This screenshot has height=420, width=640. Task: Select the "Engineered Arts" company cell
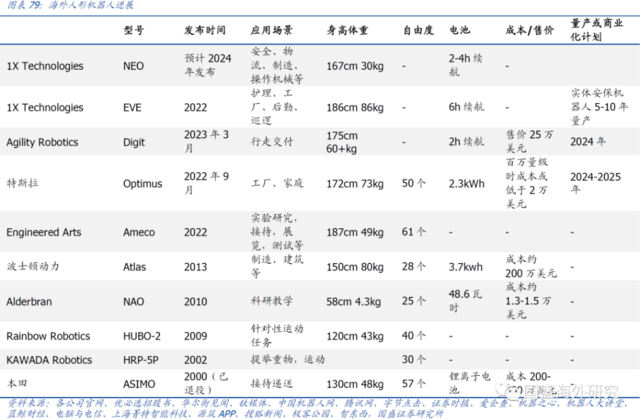pos(44,232)
